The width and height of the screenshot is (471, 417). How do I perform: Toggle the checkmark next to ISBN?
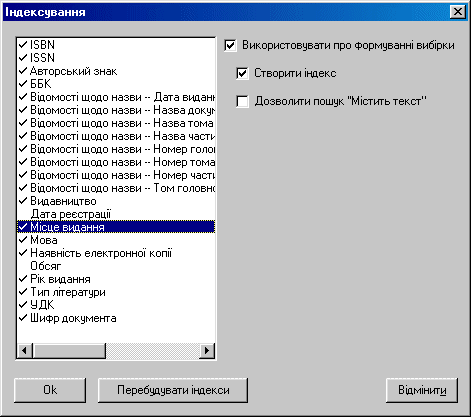(x=23, y=44)
